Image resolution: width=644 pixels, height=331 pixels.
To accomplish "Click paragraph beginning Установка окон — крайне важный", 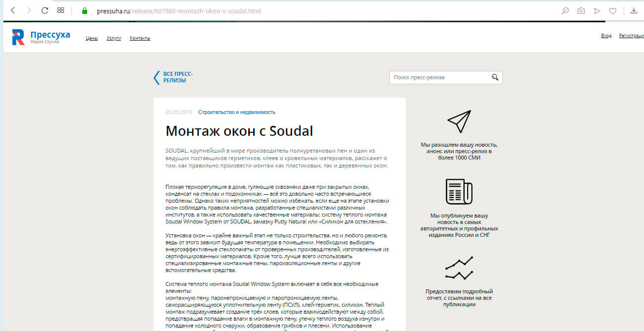I will coord(277,253).
